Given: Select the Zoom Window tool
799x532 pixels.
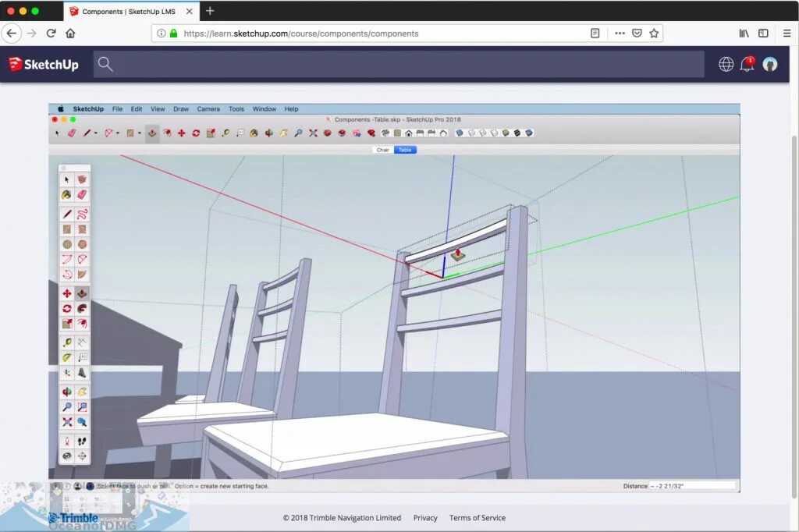Looking at the screenshot, I should pyautogui.click(x=81, y=406).
